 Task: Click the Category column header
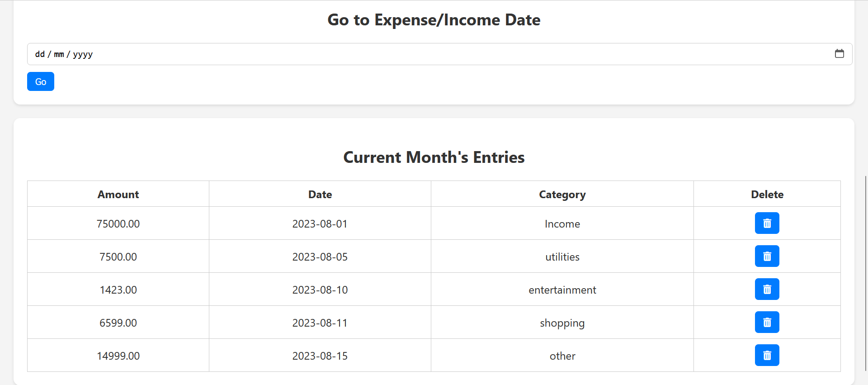click(562, 195)
